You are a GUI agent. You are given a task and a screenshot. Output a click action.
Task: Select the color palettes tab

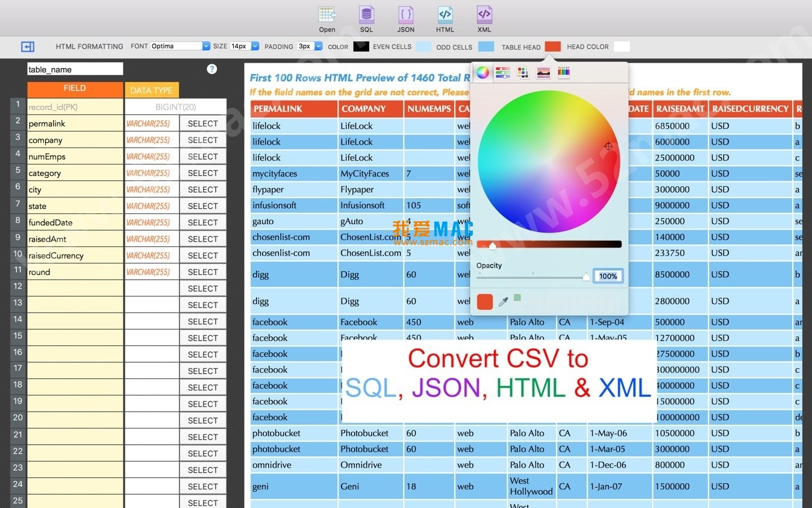[x=522, y=72]
